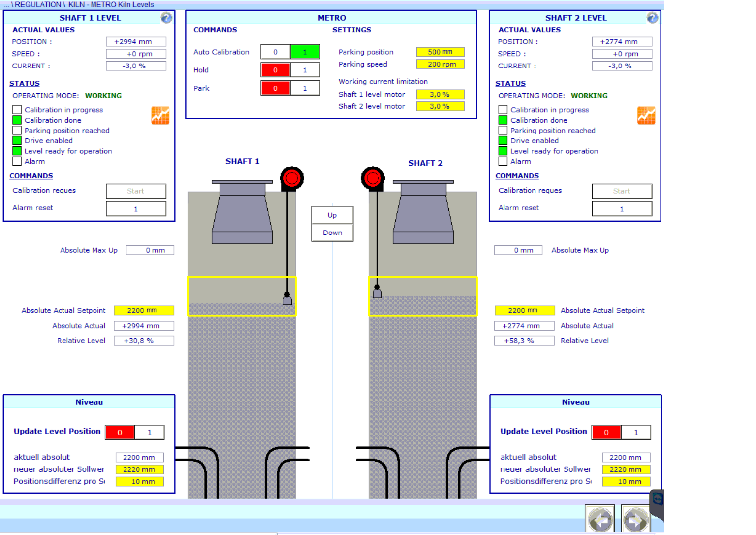Edit Shaft 2 Absolute Actual Setpoint field

[x=524, y=310]
